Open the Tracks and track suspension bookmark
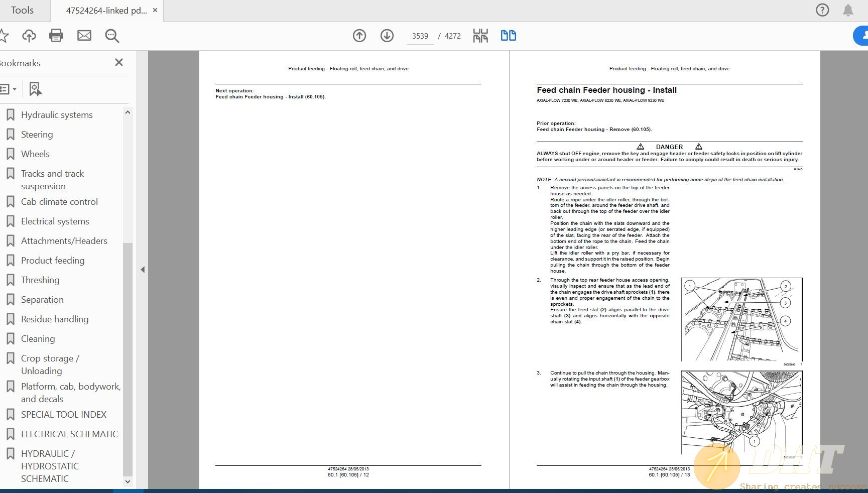The height and width of the screenshot is (493, 868). coord(52,180)
